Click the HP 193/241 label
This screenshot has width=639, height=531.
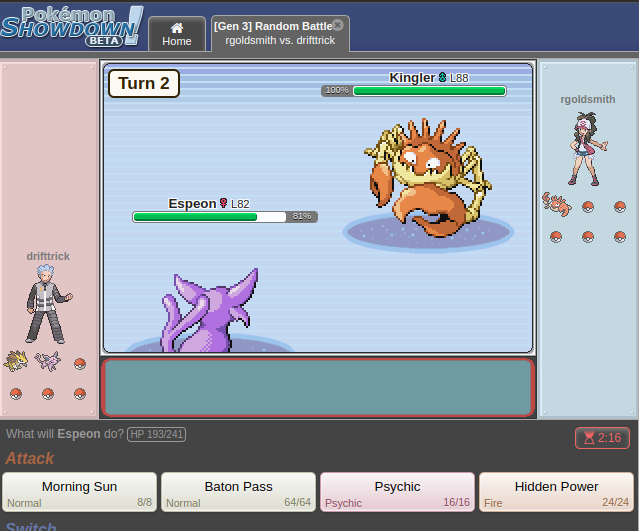[x=156, y=434]
